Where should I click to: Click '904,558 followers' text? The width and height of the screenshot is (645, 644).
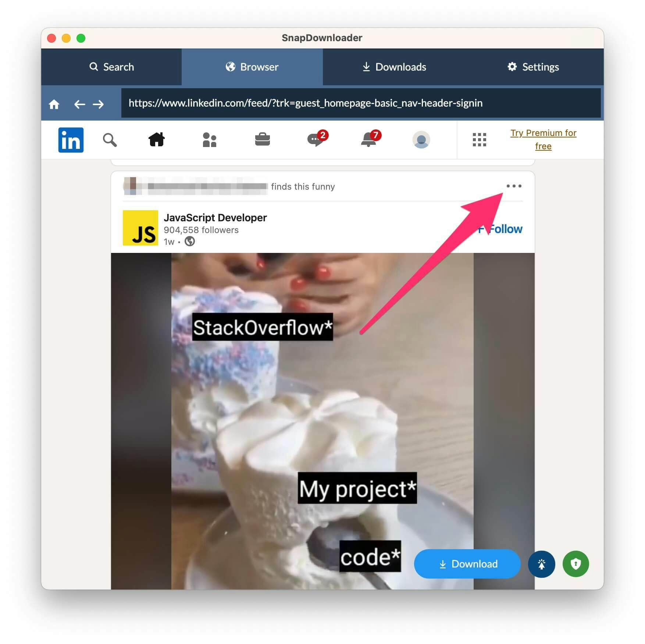tap(201, 230)
